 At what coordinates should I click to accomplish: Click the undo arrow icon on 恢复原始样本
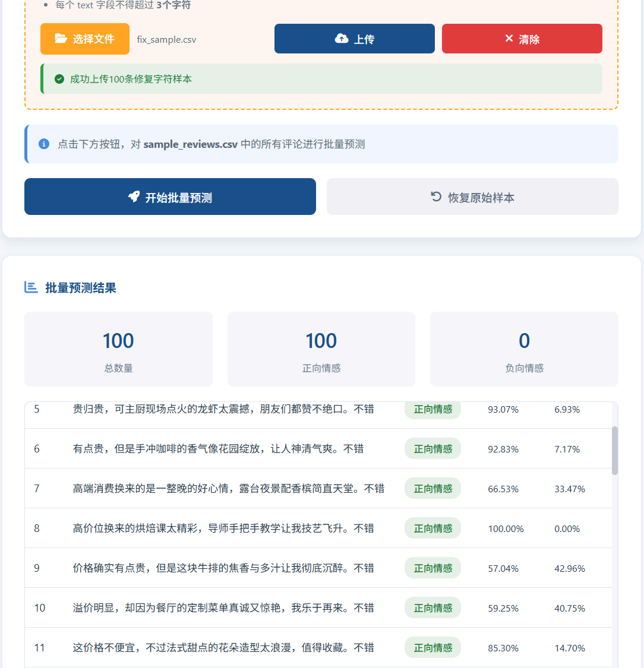[x=436, y=197]
